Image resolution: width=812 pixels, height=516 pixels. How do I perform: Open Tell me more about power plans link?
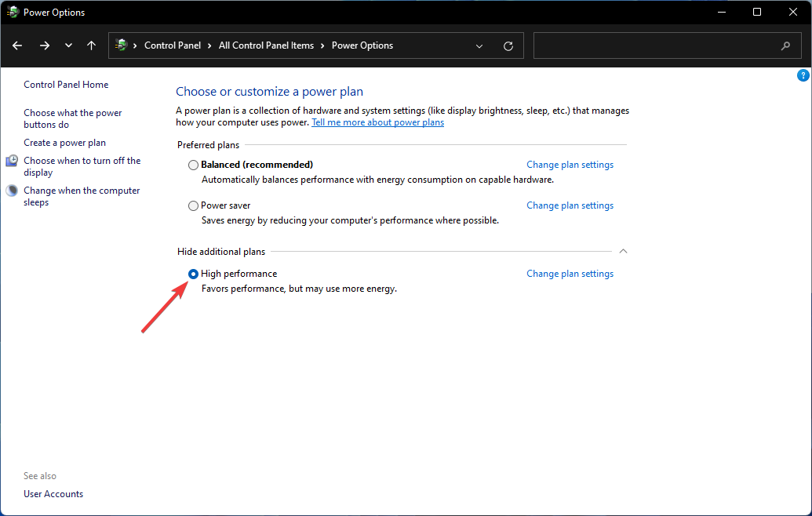(377, 122)
